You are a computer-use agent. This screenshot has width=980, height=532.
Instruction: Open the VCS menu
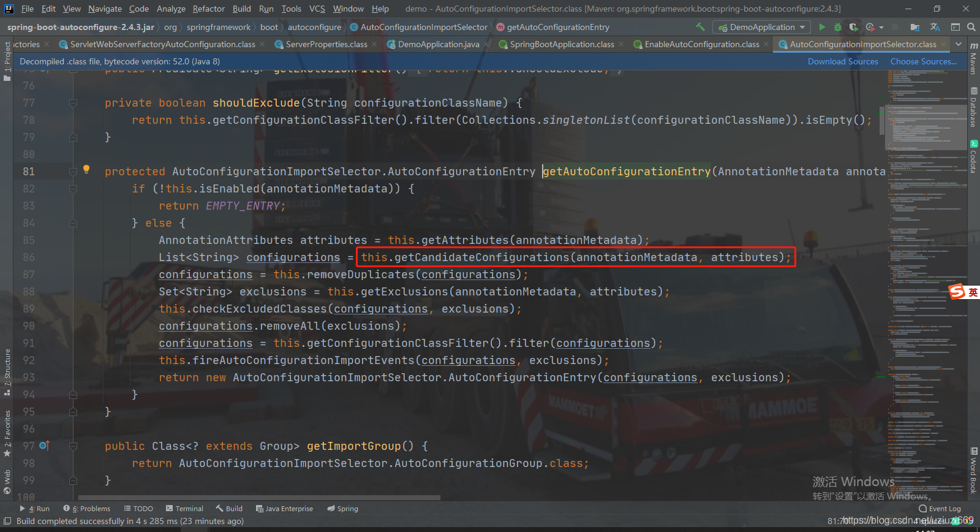[x=317, y=9]
